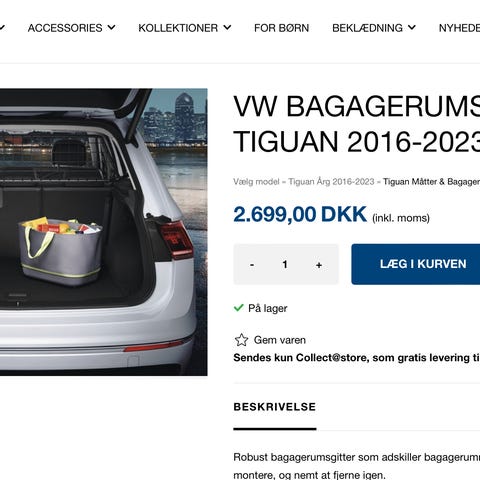Select the Beskrivelse tab
The height and width of the screenshot is (480, 480).
click(x=275, y=407)
